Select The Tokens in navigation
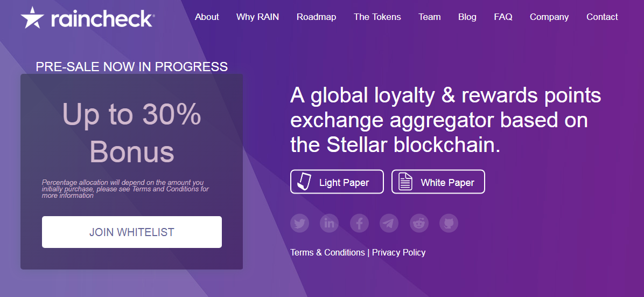644x297 pixels. (x=377, y=17)
